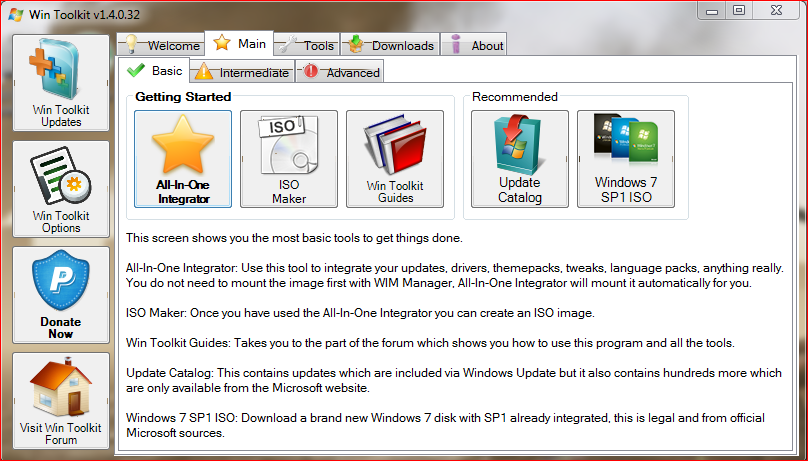
Task: Close the Win Toolkit window
Action: click(777, 10)
